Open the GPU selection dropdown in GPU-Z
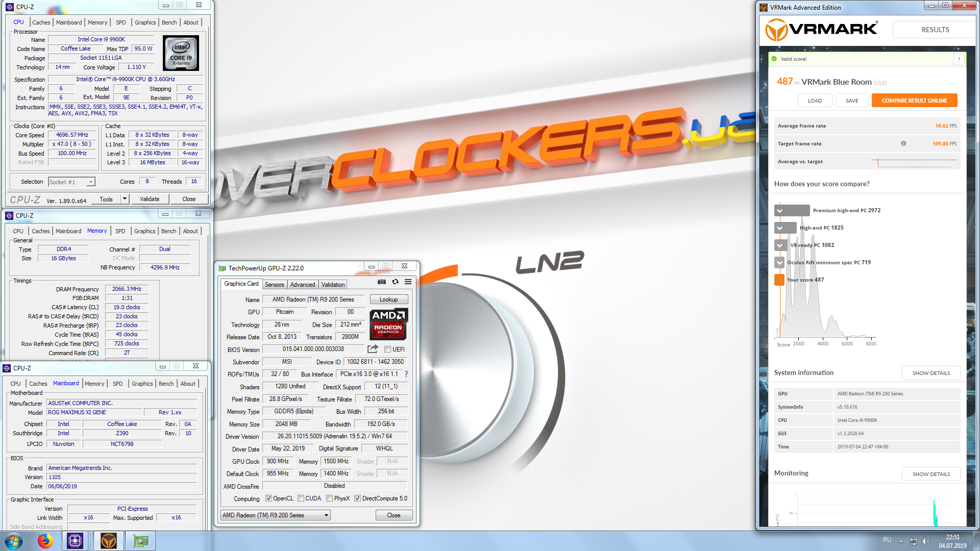 [x=276, y=515]
